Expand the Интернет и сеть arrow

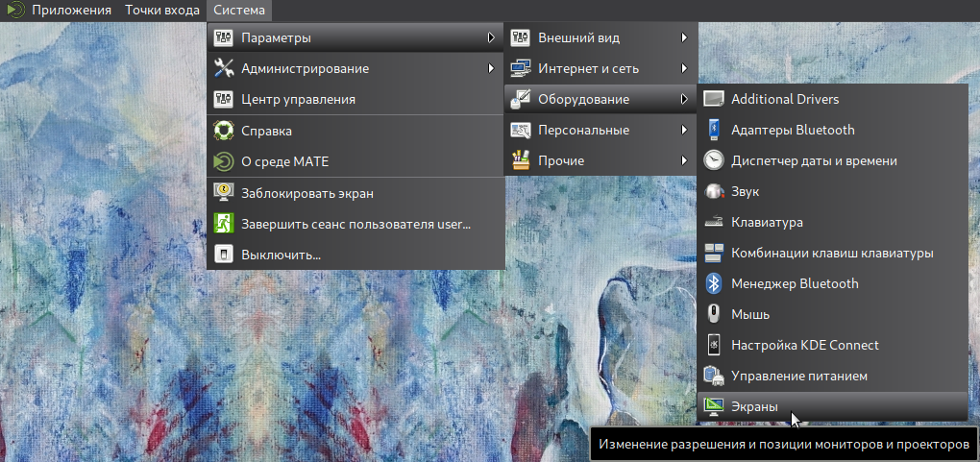685,69
